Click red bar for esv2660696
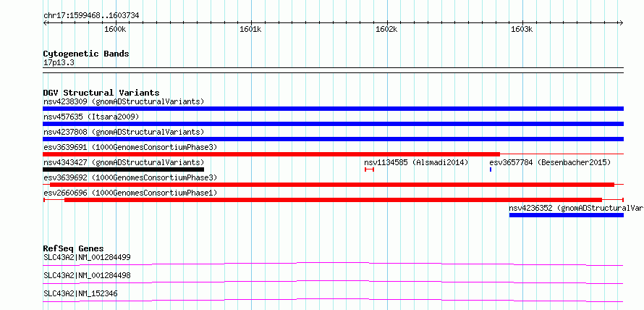Image resolution: width=644 pixels, height=310 pixels. pyautogui.click(x=333, y=200)
